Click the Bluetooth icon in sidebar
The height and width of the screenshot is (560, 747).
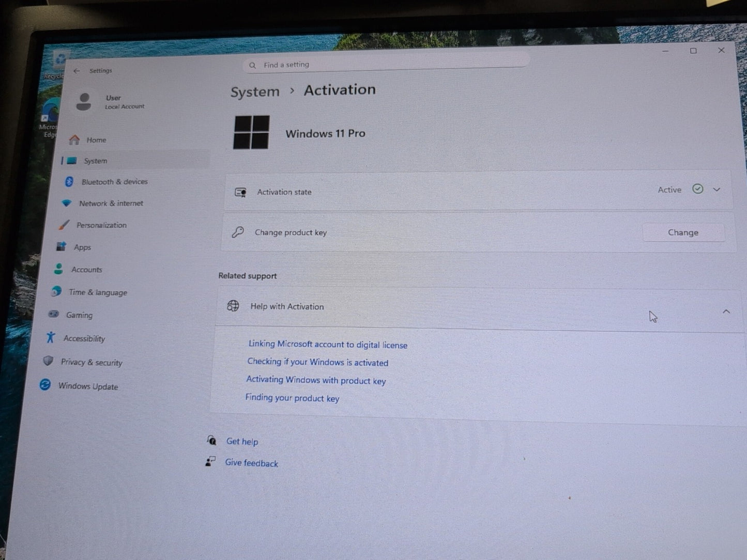(x=69, y=181)
